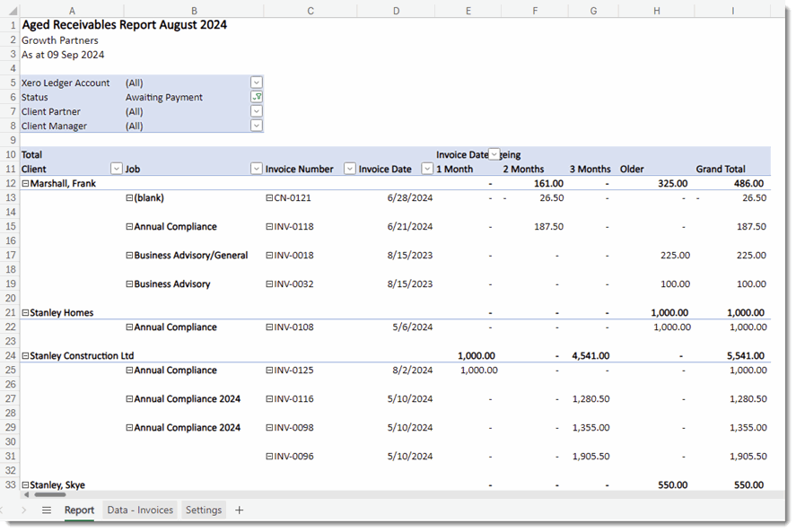Select the 5,541.00 grand total cell
Viewport: 796px width, 532px height.
click(745, 356)
